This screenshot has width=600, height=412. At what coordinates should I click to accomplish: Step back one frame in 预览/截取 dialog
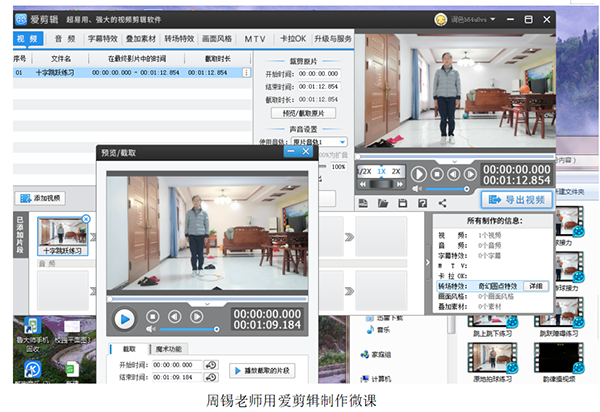174,317
